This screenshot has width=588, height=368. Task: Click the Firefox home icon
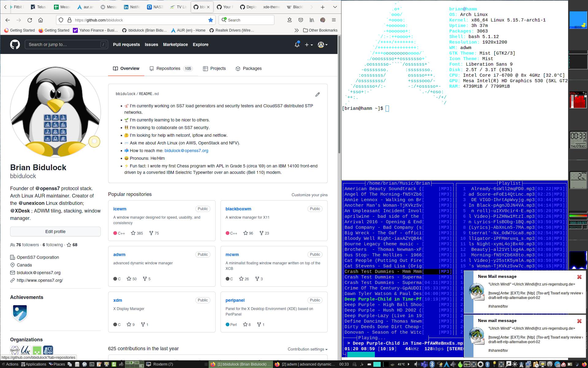pos(40,20)
